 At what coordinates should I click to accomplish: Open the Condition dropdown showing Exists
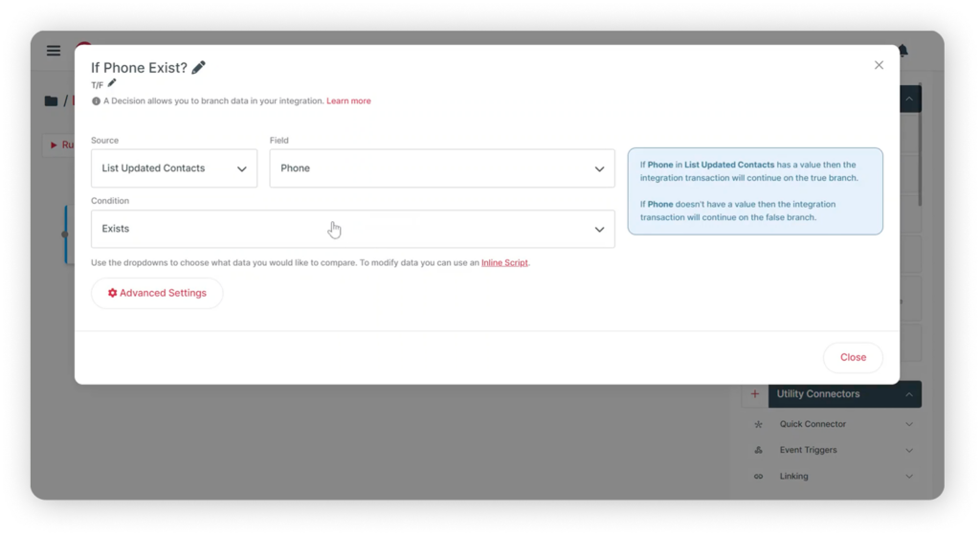352,229
